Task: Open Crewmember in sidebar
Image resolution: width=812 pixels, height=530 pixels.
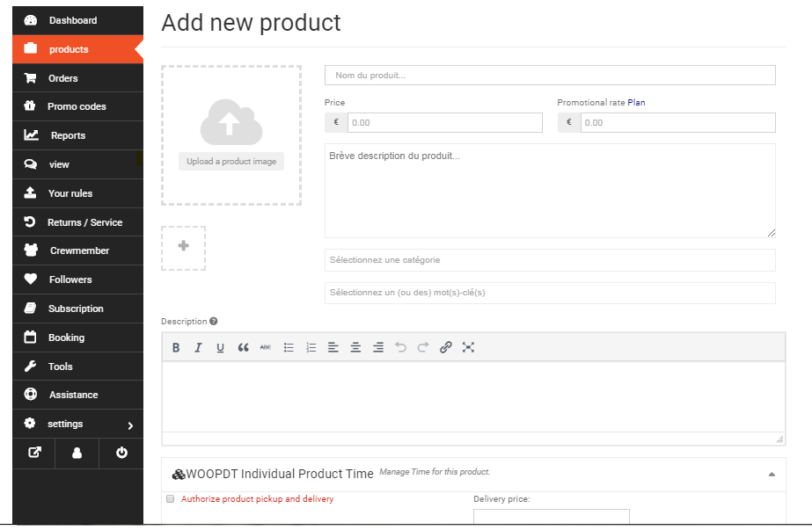Action: coord(77,250)
